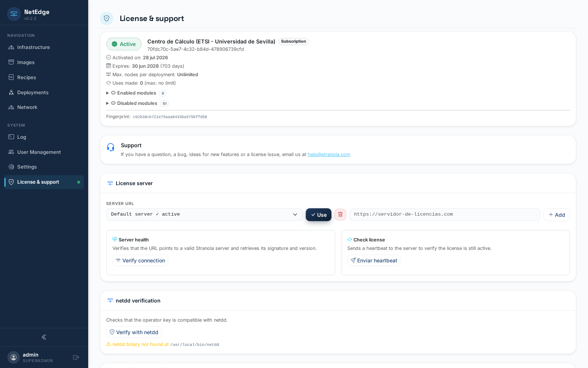Image resolution: width=588 pixels, height=368 pixels.
Task: Click the Max nodes per deployment icon
Action: click(108, 74)
